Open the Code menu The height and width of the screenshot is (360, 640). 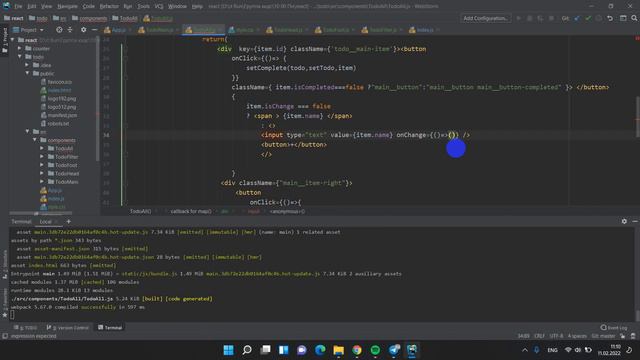pos(89,6)
